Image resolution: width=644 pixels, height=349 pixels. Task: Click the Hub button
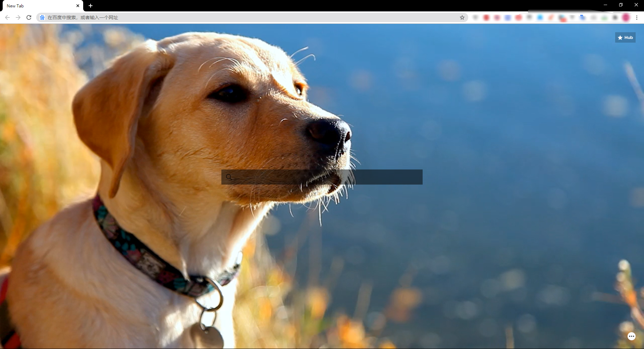(x=625, y=38)
